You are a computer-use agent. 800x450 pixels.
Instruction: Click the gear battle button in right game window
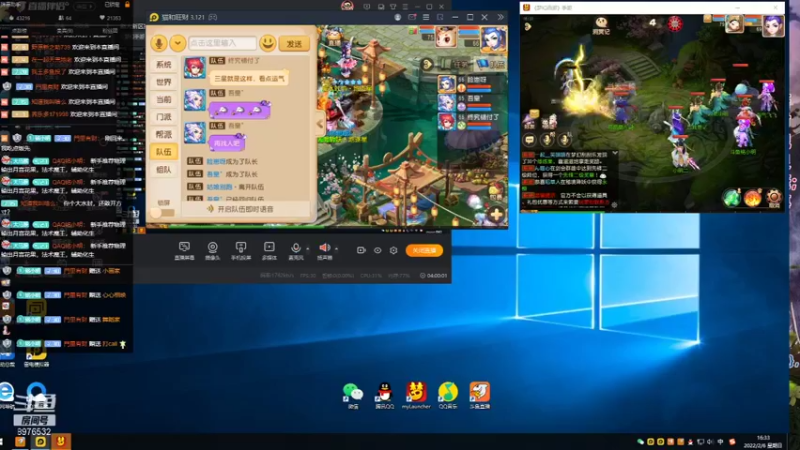[773, 197]
